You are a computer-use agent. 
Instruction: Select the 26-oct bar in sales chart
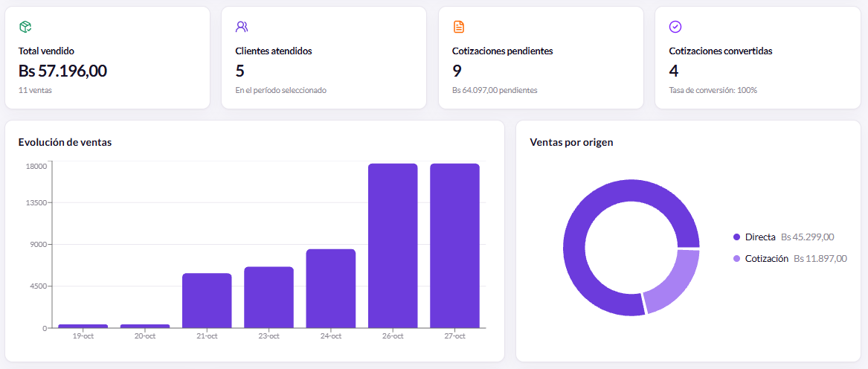[x=393, y=246]
